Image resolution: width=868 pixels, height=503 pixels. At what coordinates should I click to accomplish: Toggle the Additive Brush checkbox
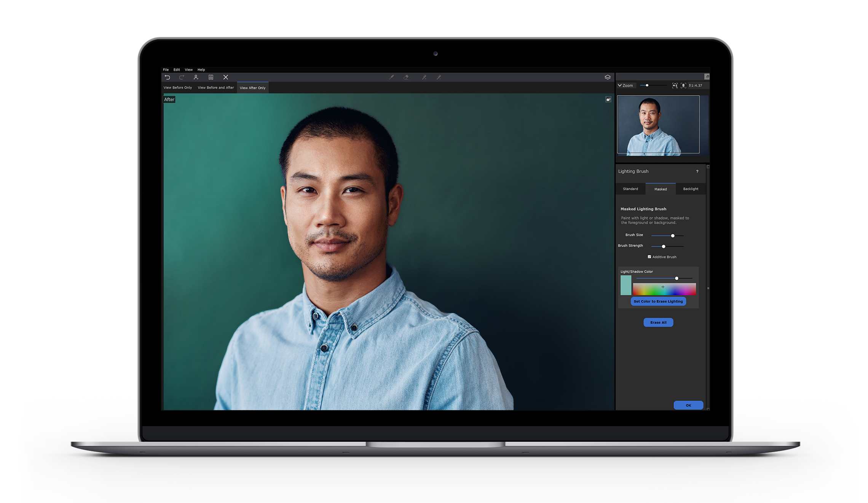[649, 257]
